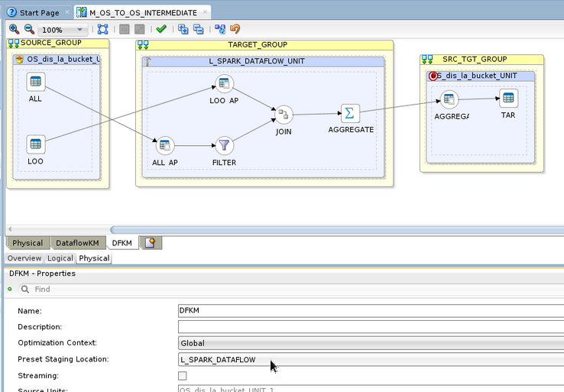
Task: Click the orange undo arrow icon
Action: click(x=235, y=29)
